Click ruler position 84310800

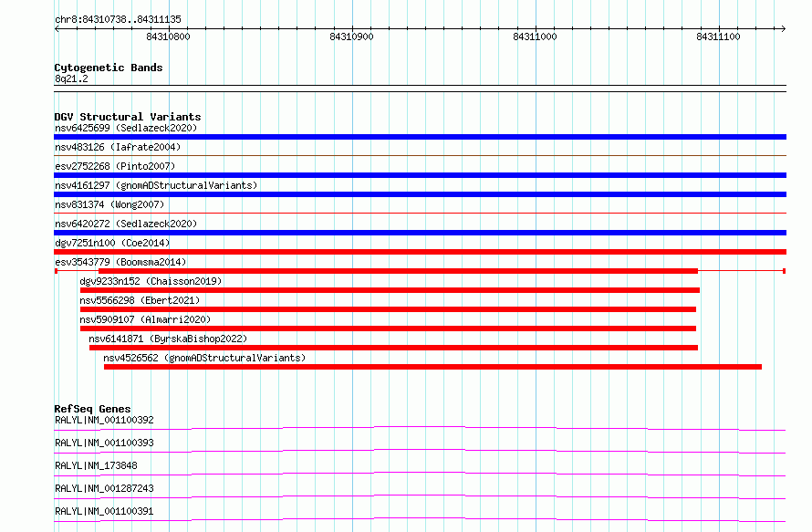tap(168, 37)
